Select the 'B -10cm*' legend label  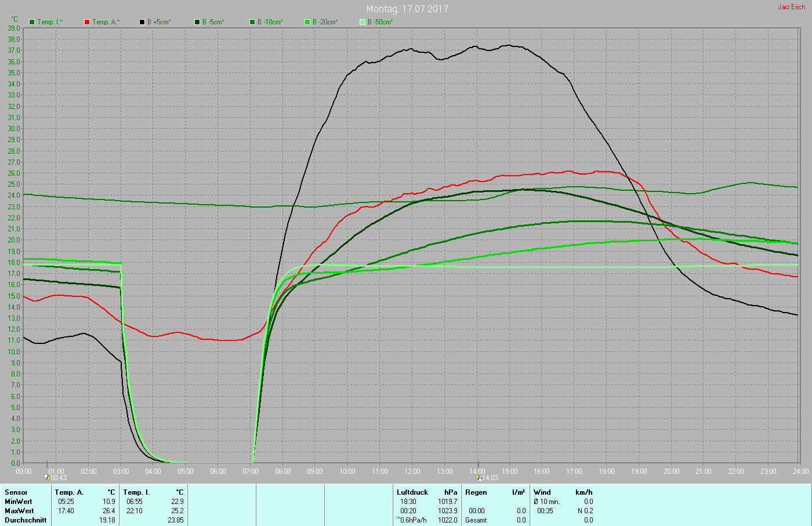270,22
